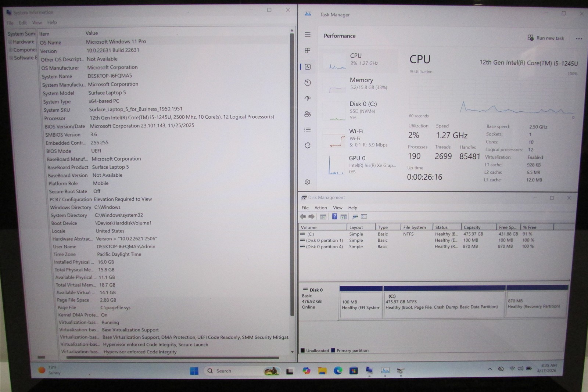
Task: Click Run new task button
Action: pos(546,38)
